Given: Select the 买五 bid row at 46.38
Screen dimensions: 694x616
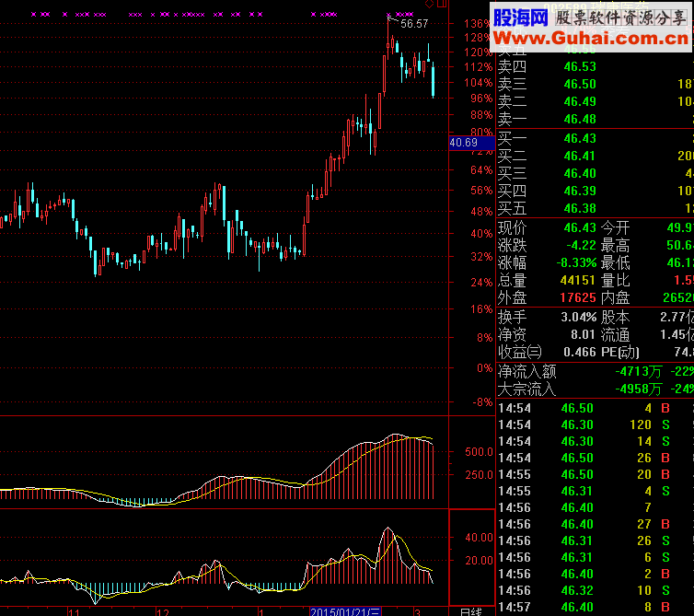Looking at the screenshot, I should click(x=595, y=209).
